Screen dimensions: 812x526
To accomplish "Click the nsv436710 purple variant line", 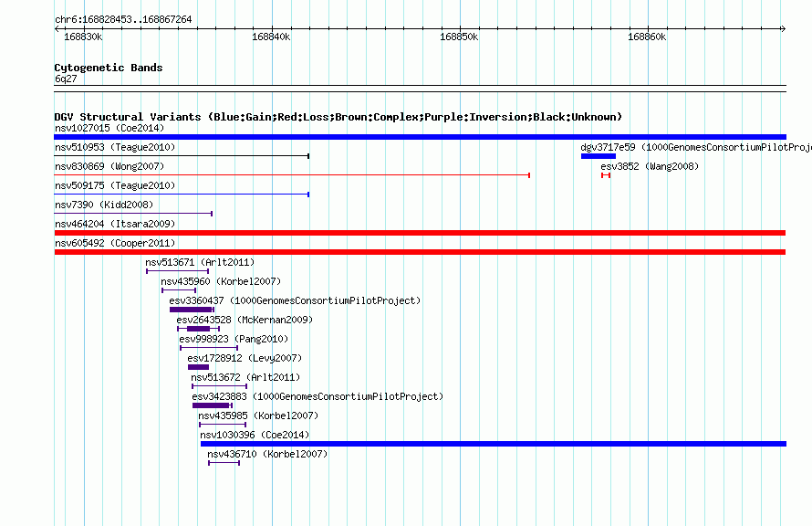I will click(224, 463).
